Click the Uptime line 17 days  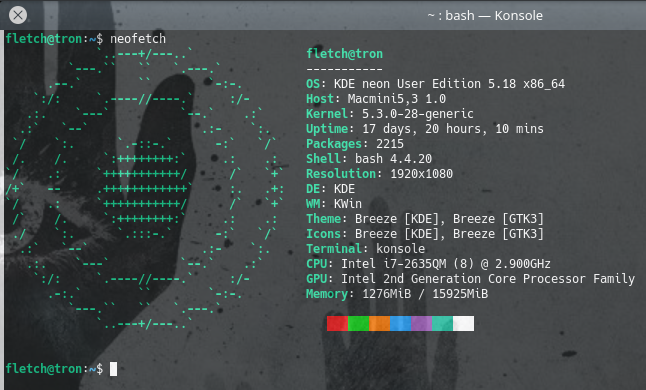425,129
